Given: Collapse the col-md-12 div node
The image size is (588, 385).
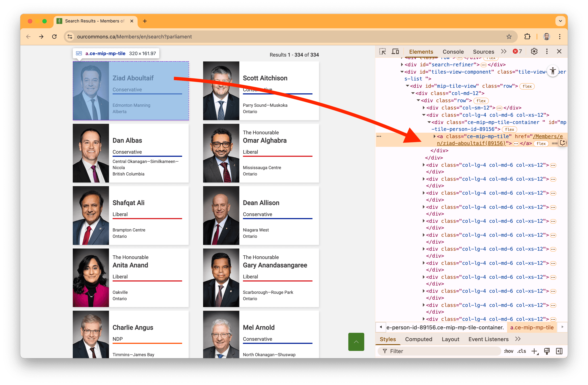Looking at the screenshot, I should pos(413,93).
